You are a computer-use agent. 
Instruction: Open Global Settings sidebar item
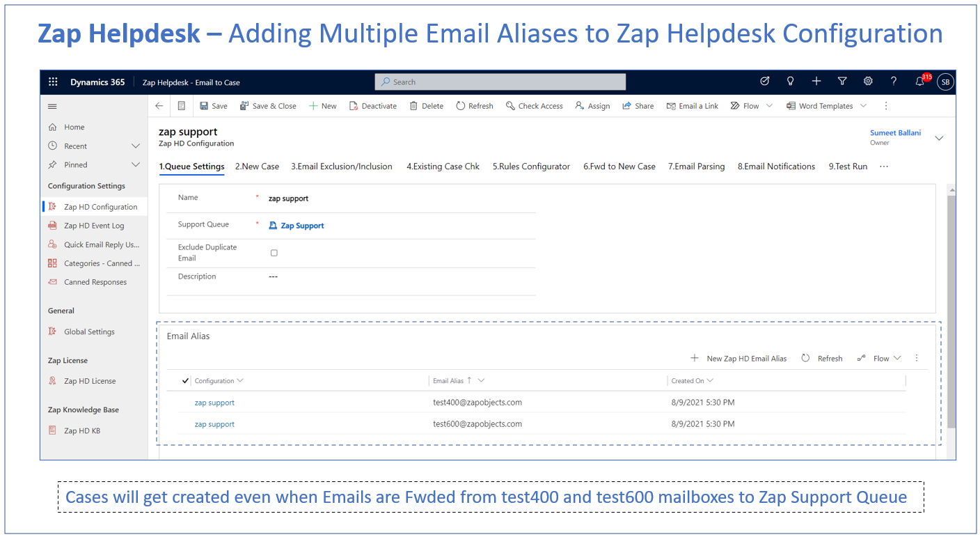[x=93, y=332]
